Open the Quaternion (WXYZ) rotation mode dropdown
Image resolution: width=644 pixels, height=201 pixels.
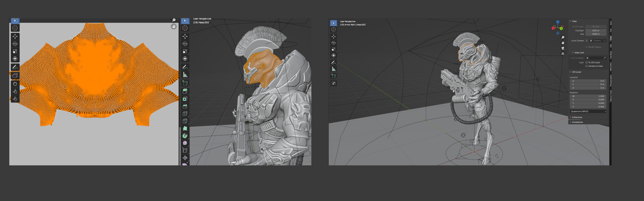pyautogui.click(x=588, y=112)
